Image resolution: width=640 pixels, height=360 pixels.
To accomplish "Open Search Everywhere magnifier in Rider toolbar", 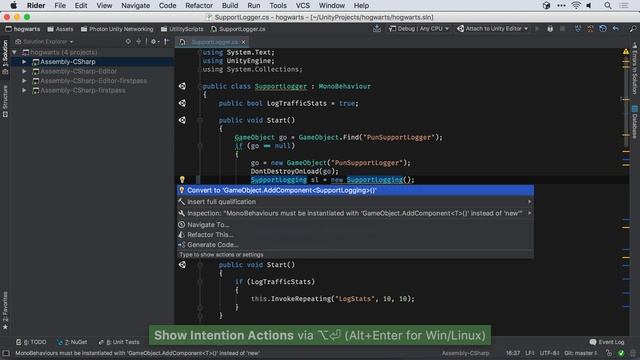I will coord(632,29).
